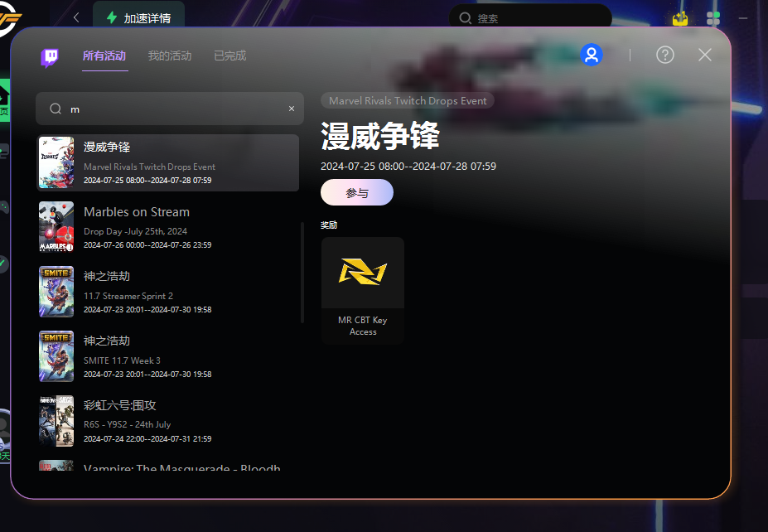Switch to the 已完成 tab
Viewport: 768px width, 532px height.
coord(230,56)
